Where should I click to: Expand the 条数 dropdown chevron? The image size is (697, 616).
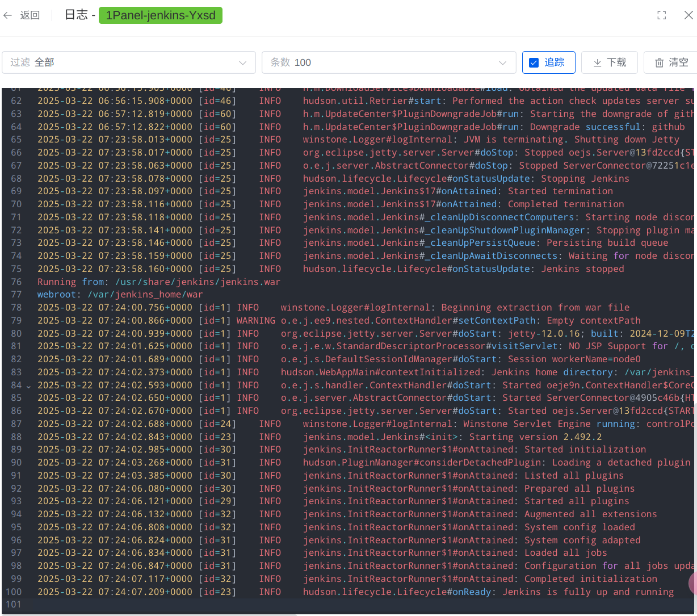point(502,62)
